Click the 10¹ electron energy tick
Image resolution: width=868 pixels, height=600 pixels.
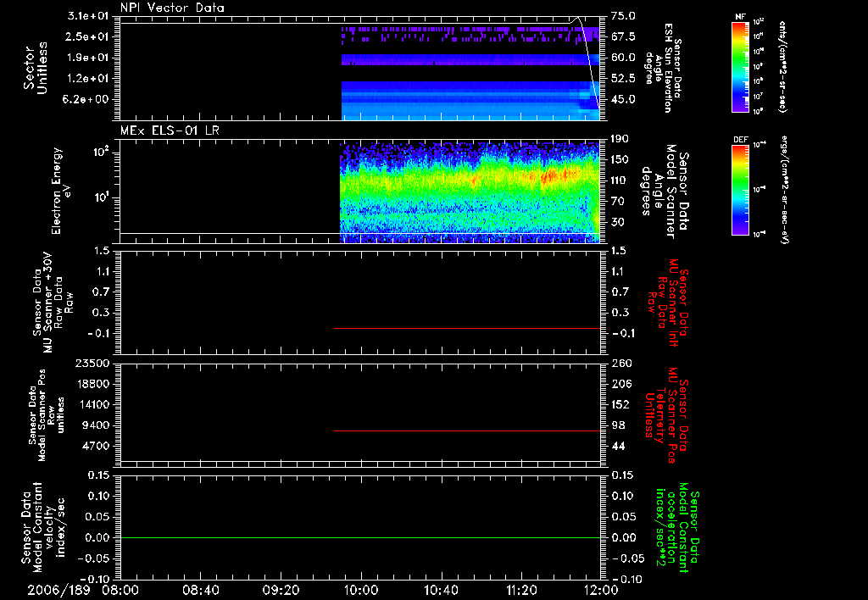click(x=101, y=197)
